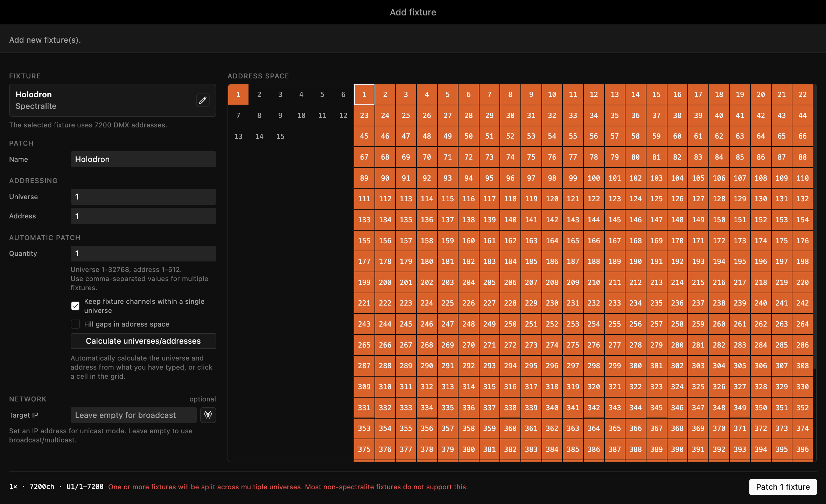Select universe 15 in universe list
826x504 pixels.
(280, 136)
